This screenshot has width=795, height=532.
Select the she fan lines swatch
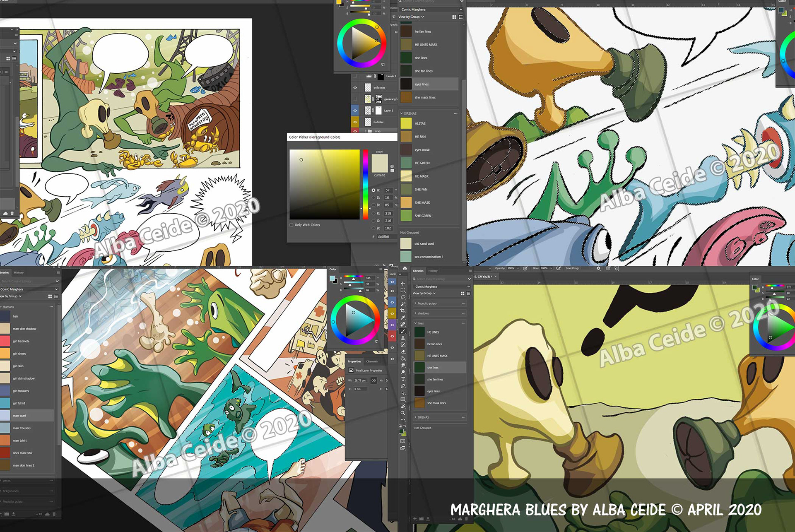tap(406, 71)
